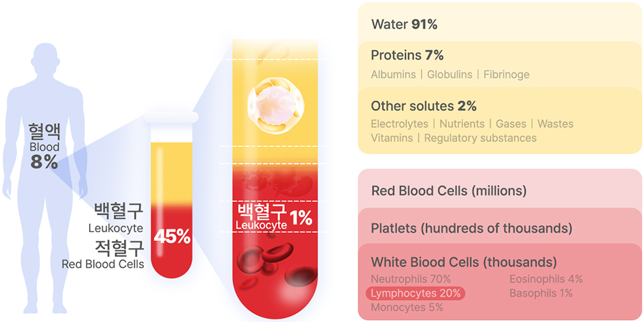Open the Water 91% panel
The height and width of the screenshot is (322, 644).
(x=500, y=23)
